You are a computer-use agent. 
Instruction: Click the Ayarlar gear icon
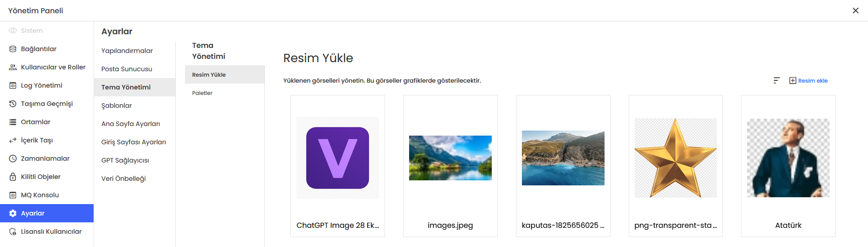tap(13, 213)
